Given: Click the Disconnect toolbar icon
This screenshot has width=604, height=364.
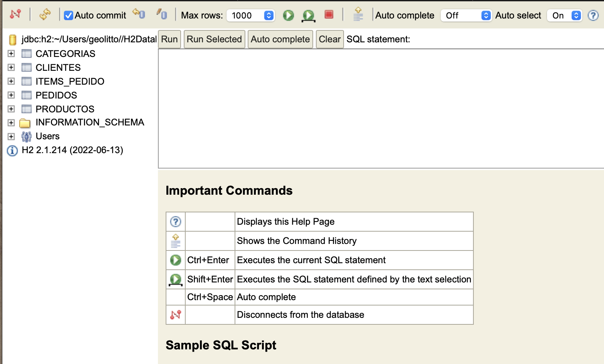Looking at the screenshot, I should (15, 15).
